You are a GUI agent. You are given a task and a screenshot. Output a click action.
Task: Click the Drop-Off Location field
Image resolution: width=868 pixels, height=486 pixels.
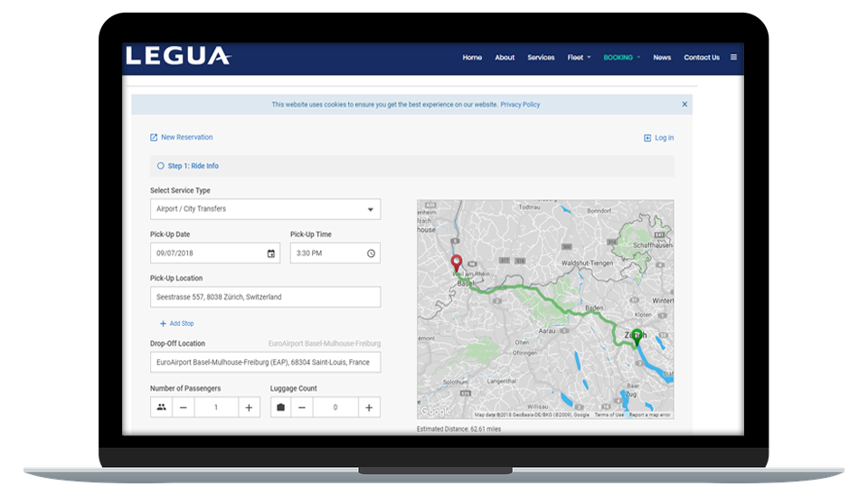click(x=265, y=362)
